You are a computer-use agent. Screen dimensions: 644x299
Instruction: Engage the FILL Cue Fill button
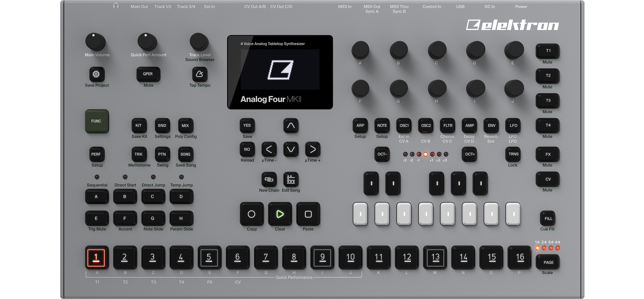[x=548, y=218]
